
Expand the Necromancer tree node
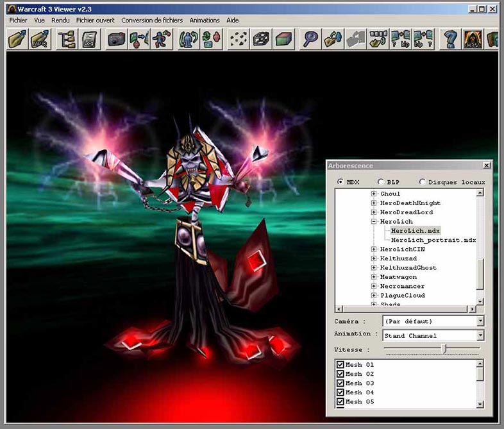click(373, 286)
